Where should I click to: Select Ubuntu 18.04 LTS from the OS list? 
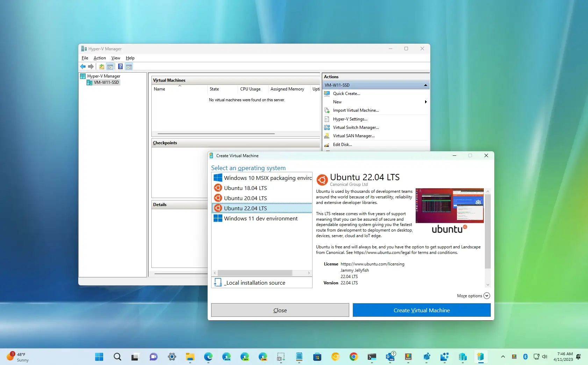(245, 188)
